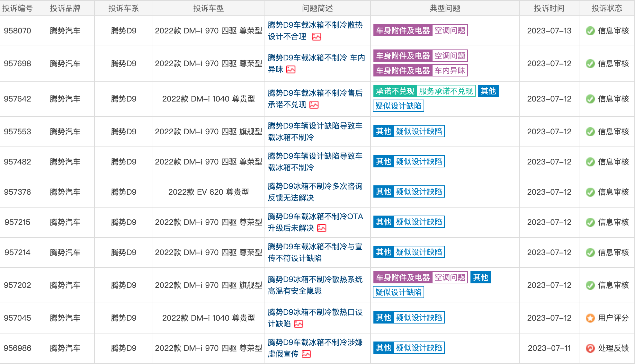Open picture icon next to 承诺不兑现 description

(x=314, y=105)
